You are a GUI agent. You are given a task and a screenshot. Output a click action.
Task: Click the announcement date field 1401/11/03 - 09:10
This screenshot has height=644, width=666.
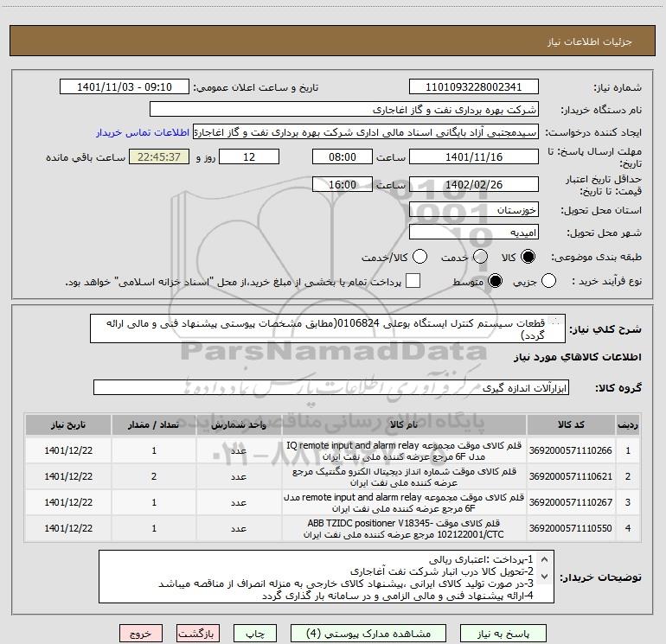pos(125,86)
